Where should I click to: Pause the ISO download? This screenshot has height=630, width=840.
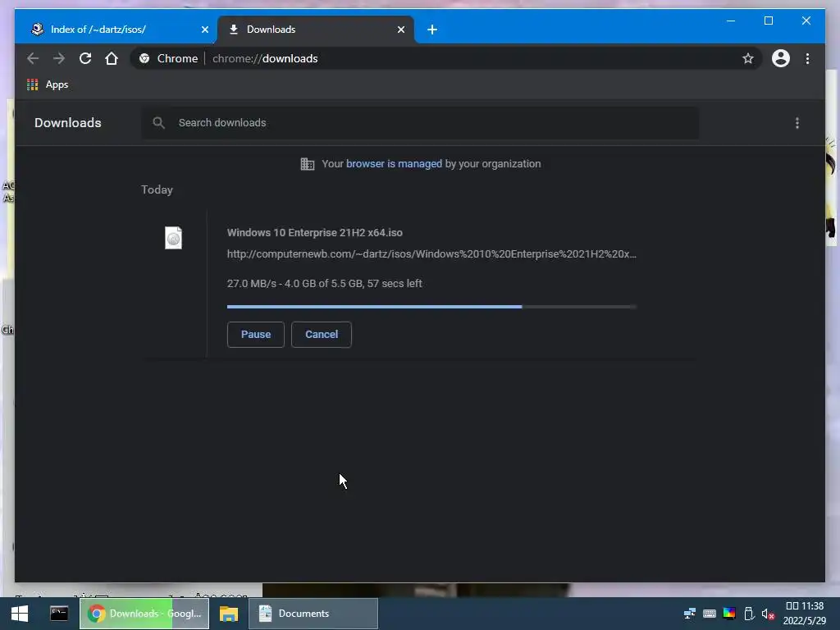[256, 335]
